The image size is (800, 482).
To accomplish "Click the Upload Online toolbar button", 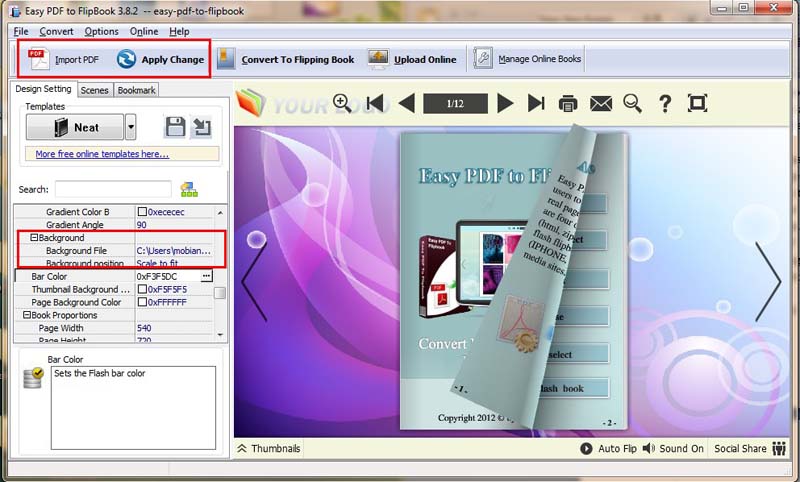I will coord(412,59).
